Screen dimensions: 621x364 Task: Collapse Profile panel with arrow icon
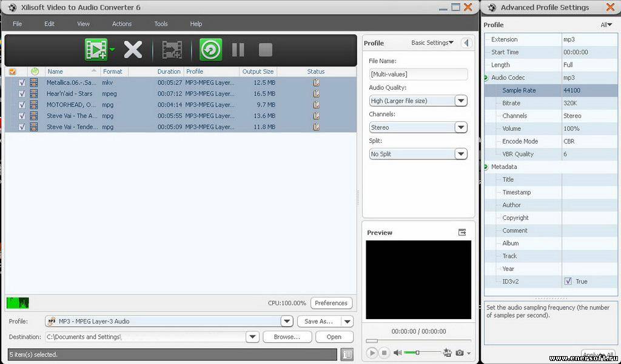pyautogui.click(x=466, y=43)
